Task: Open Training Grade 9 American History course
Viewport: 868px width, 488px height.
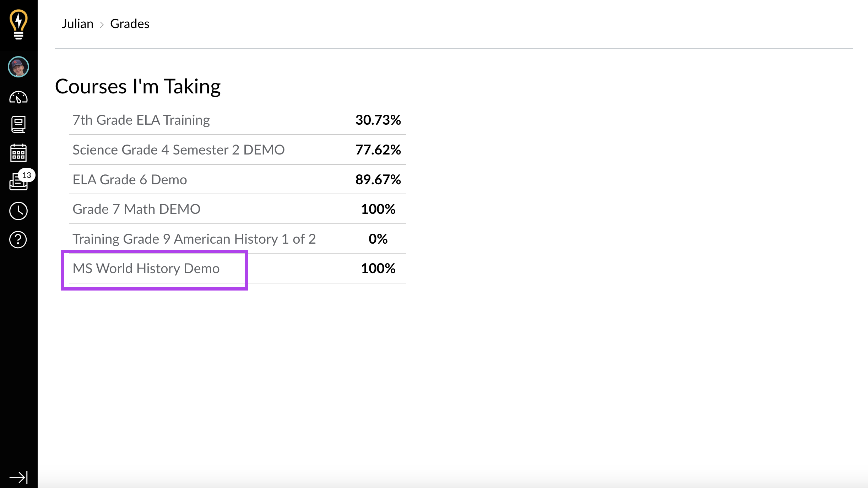Action: 194,239
